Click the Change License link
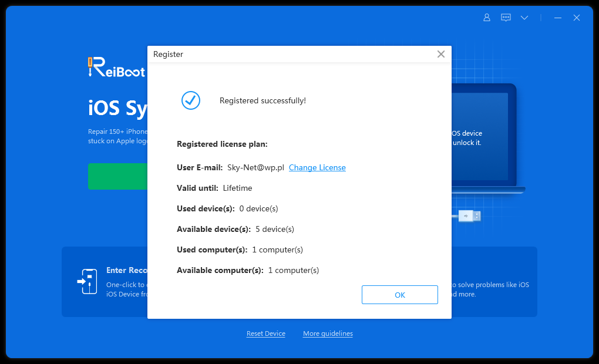 click(x=317, y=167)
